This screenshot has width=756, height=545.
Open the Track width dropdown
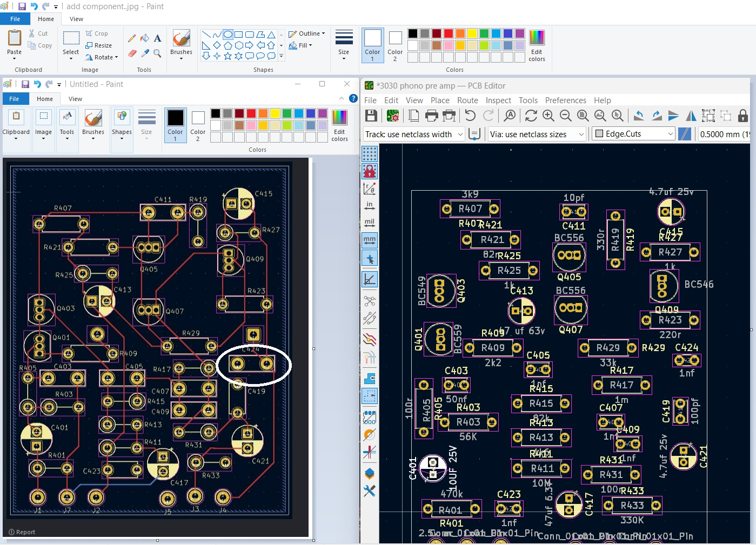414,134
